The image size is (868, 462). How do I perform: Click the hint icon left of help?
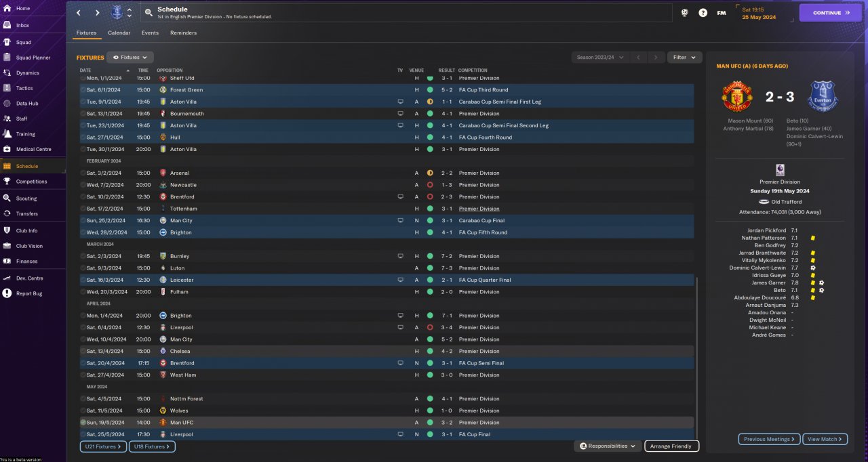coord(685,12)
